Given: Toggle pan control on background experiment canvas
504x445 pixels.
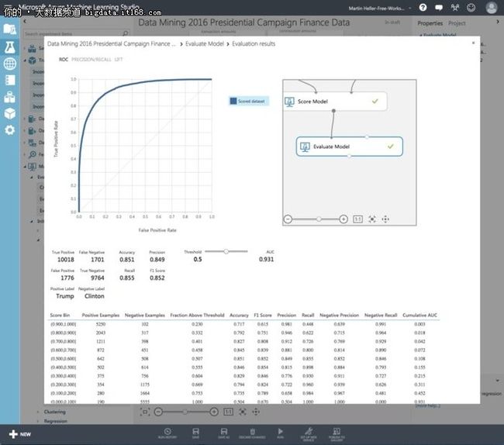Looking at the screenshot, I should tap(256, 412).
